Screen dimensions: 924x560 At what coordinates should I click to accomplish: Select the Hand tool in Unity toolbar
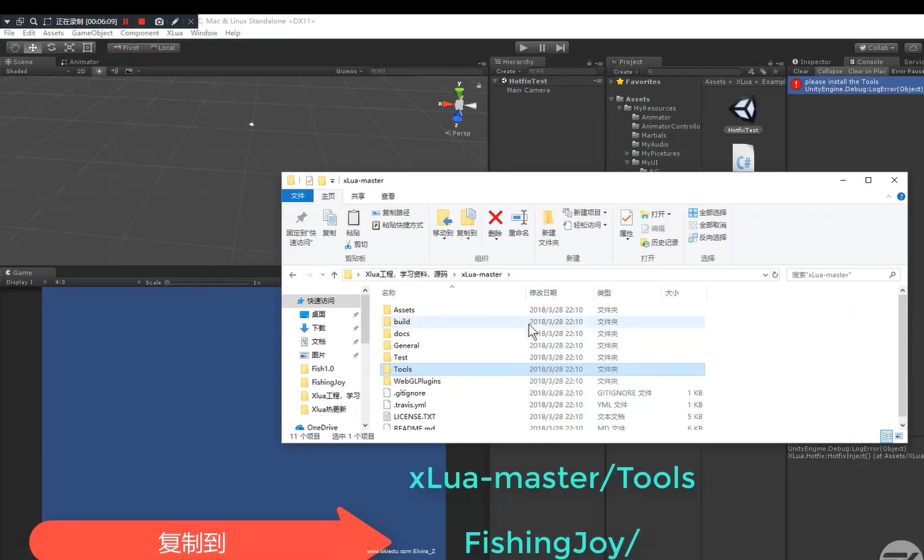pyautogui.click(x=14, y=47)
